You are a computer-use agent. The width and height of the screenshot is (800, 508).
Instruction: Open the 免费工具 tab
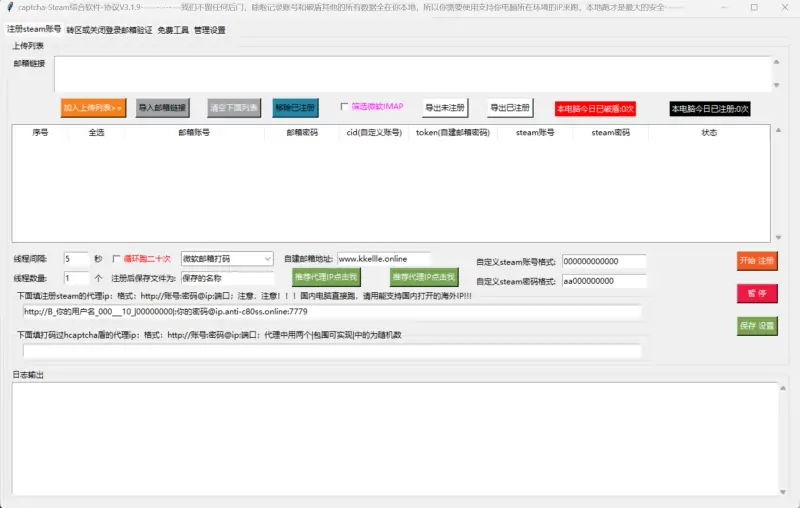[x=173, y=30]
